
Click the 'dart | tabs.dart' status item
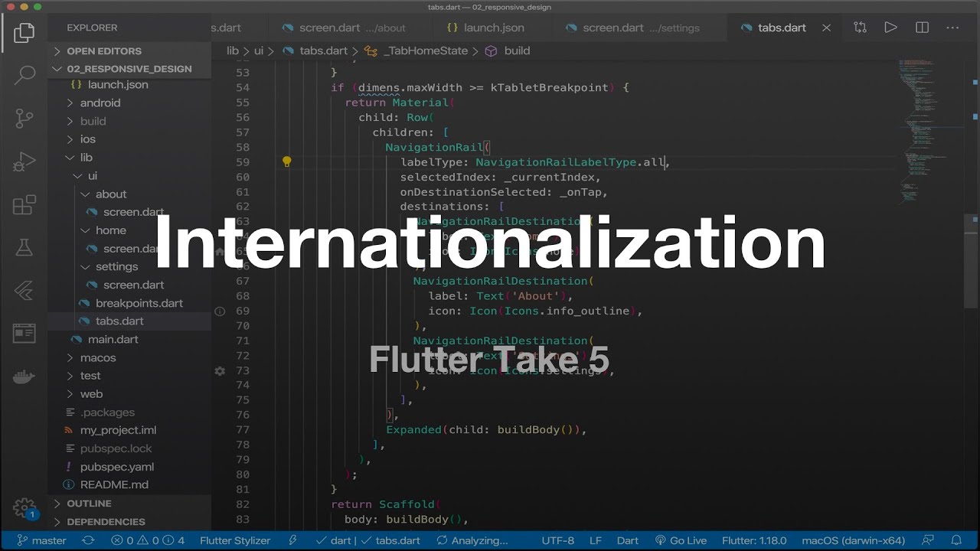coord(367,540)
